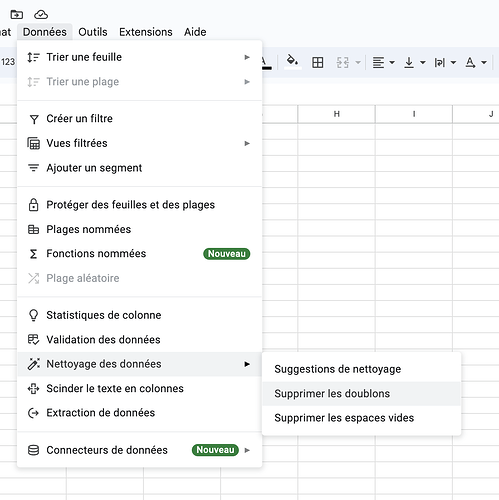499x500 pixels.
Task: Open the Données menu
Action: 45,32
